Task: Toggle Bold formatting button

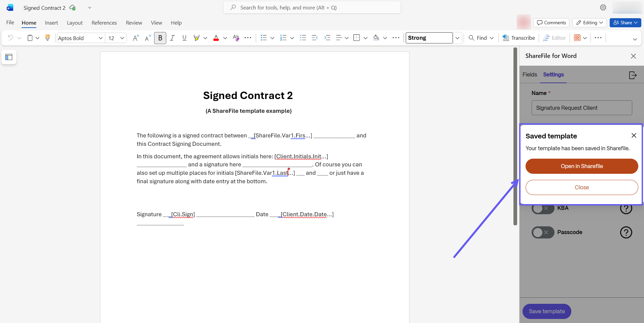Action: (160, 38)
